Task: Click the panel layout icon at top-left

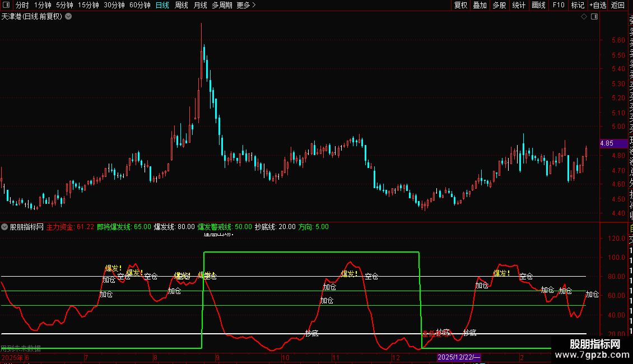Action: [x=6, y=5]
